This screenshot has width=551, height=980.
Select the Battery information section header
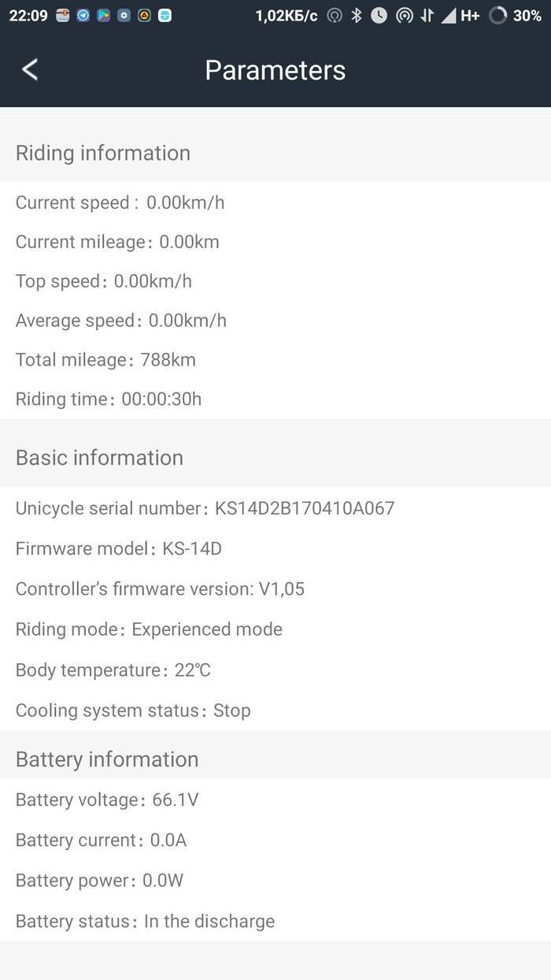coord(107,759)
